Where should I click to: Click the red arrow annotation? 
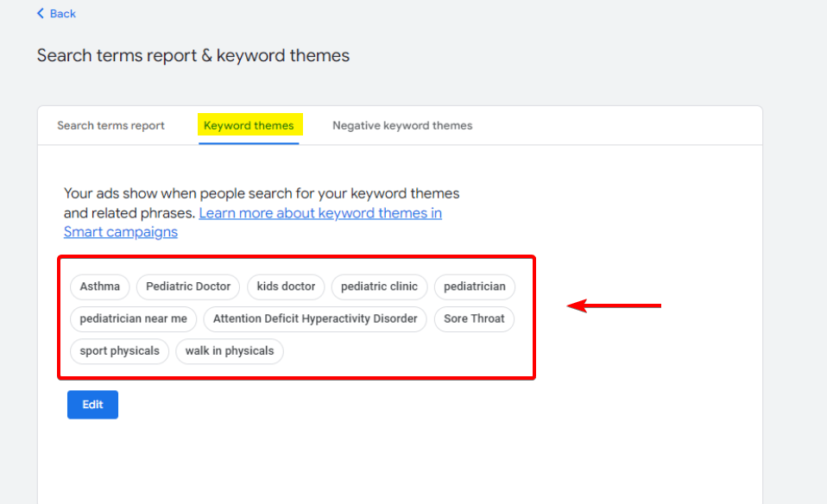tap(615, 305)
